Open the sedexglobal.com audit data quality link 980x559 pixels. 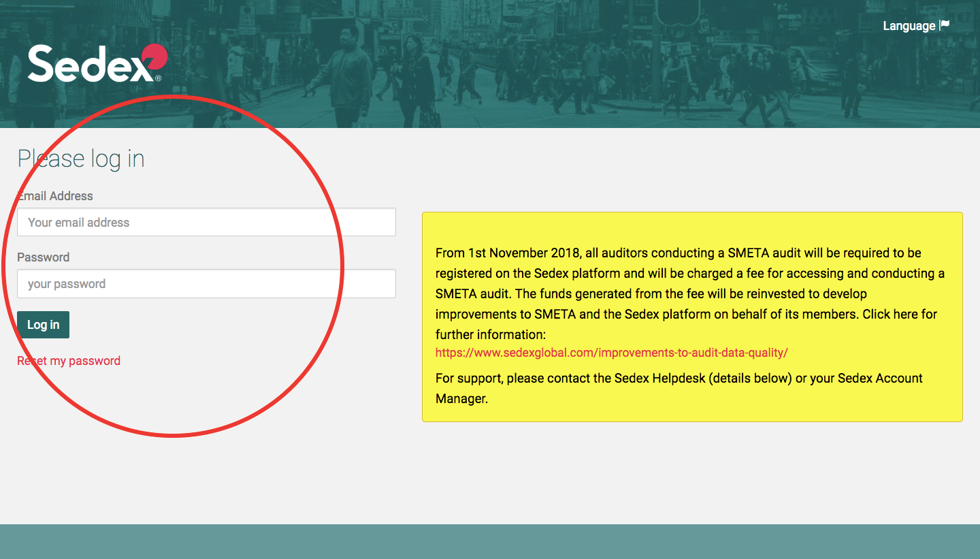pyautogui.click(x=612, y=353)
